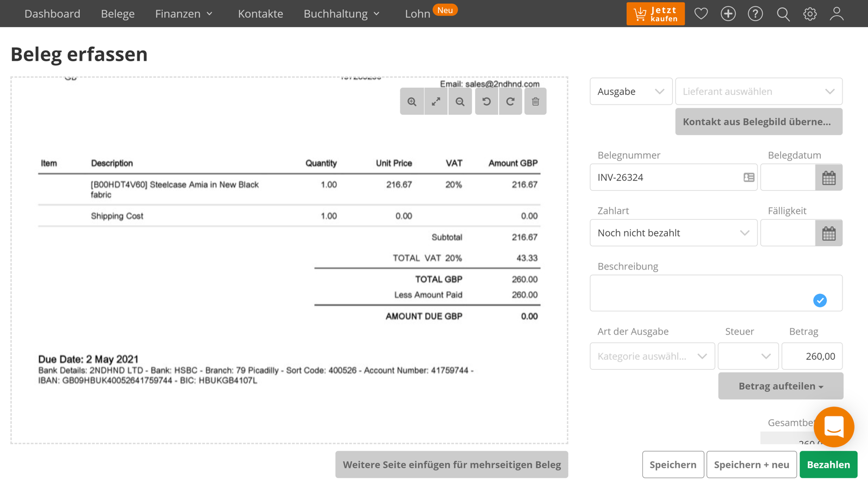Open the Ausgabe type dropdown

631,92
